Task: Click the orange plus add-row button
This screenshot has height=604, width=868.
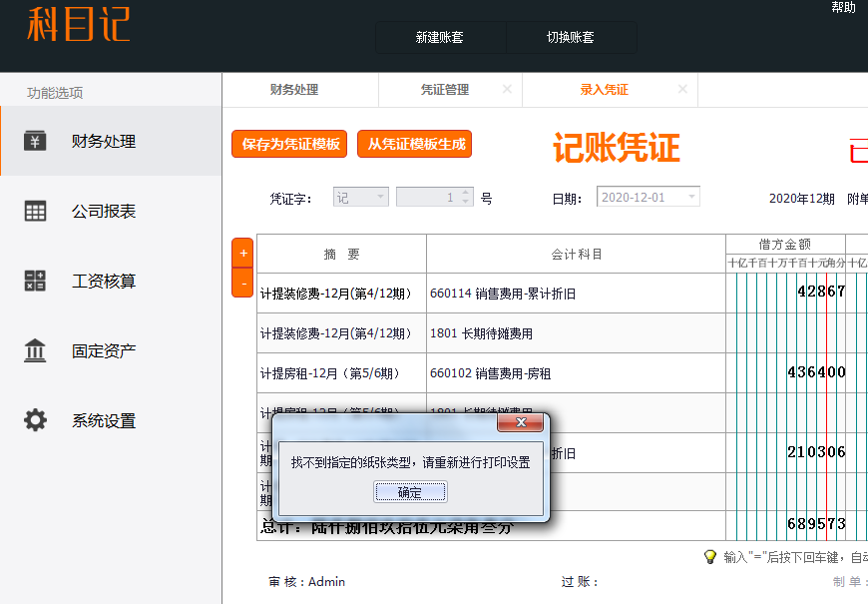Action: coord(242,254)
